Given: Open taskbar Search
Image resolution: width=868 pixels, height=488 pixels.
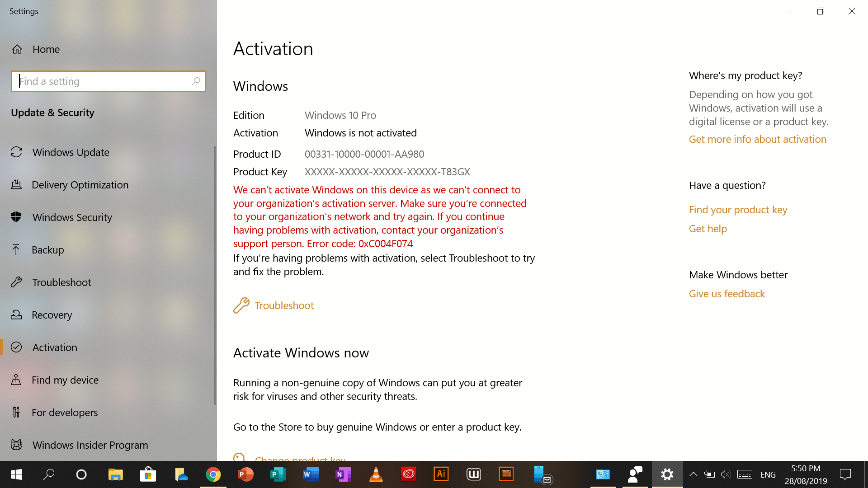Looking at the screenshot, I should pos(49,474).
